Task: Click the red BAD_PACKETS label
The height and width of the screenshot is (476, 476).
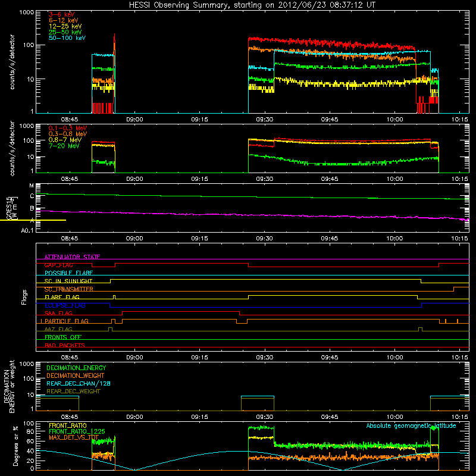Action: [65, 345]
